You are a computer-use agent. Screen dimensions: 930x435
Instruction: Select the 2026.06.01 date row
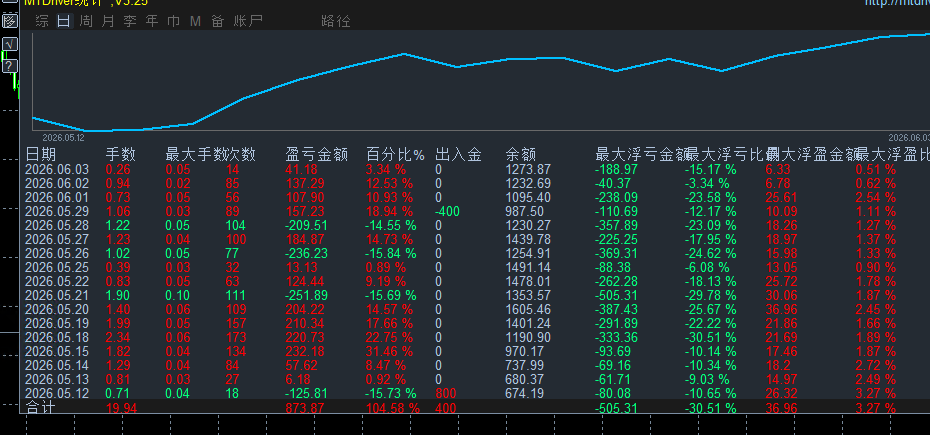(57, 197)
